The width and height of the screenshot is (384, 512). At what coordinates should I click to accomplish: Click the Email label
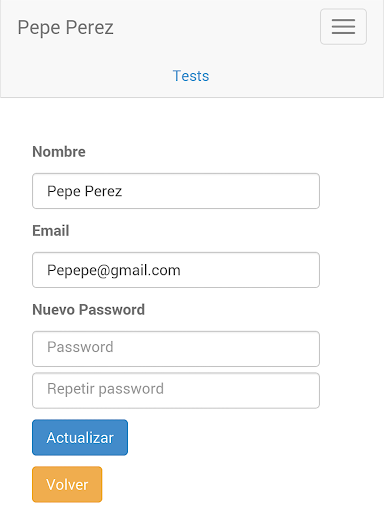(x=51, y=231)
